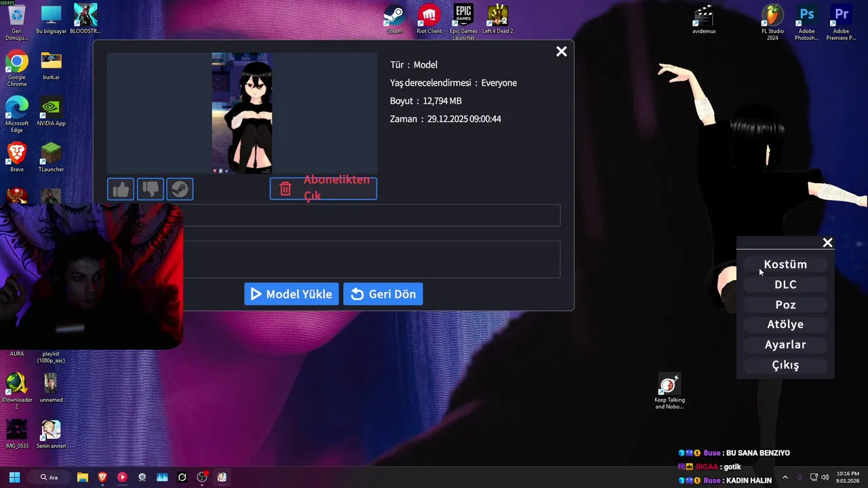868x488 pixels.
Task: Click the Geri Dön button
Action: pyautogui.click(x=383, y=294)
